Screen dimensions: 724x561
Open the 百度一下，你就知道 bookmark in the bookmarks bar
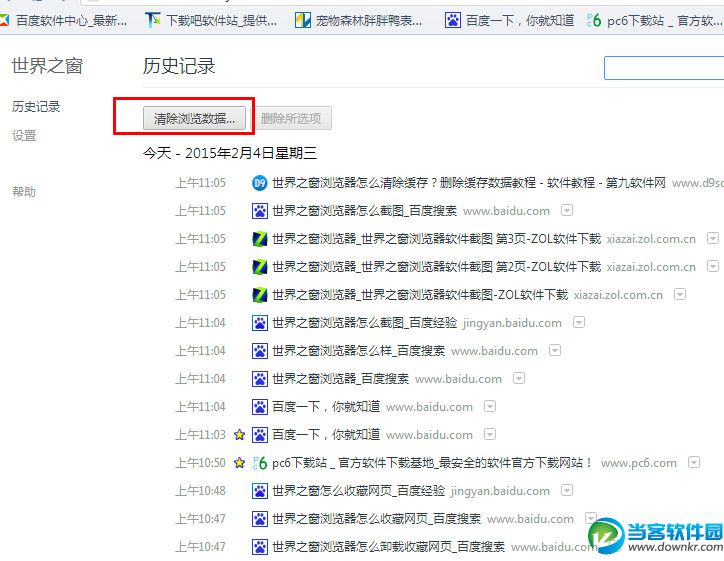click(x=510, y=20)
